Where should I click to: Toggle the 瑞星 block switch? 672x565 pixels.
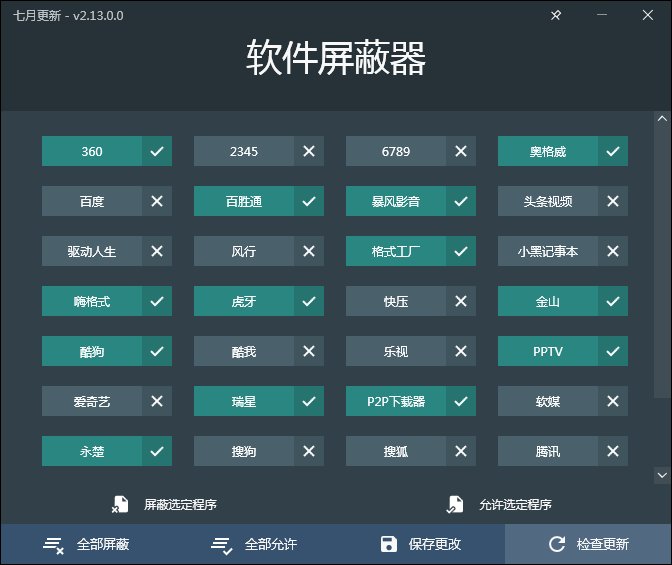point(259,401)
